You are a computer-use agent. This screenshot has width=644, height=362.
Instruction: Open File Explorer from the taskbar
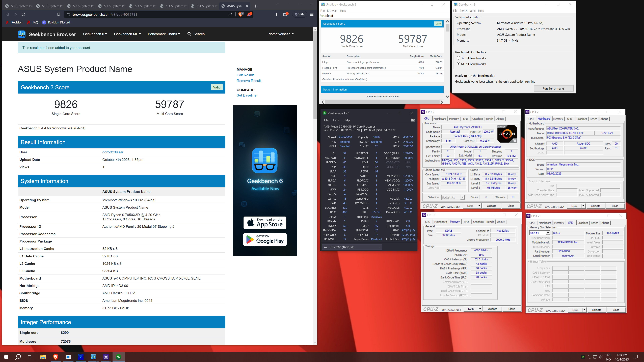click(x=43, y=357)
